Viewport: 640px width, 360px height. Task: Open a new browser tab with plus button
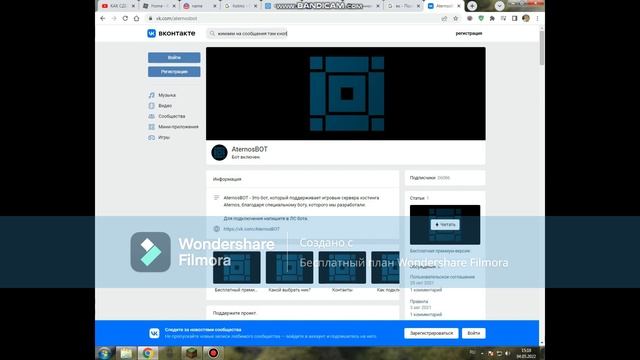coord(472,6)
